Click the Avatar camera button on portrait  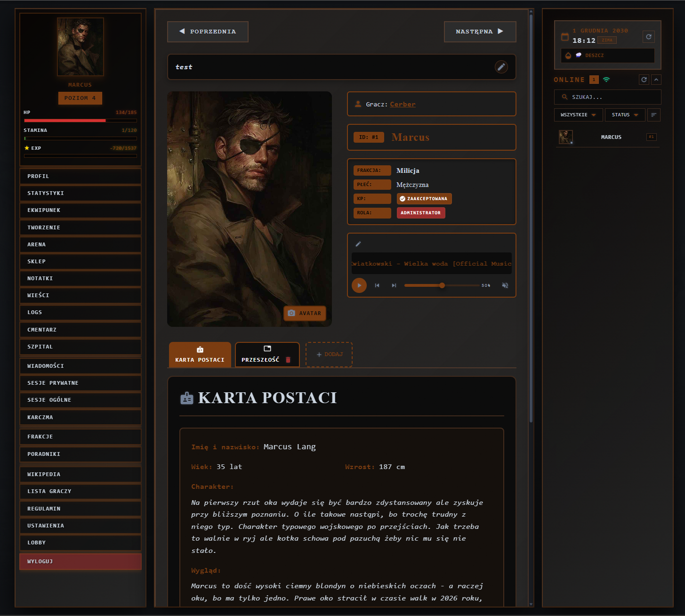(305, 313)
